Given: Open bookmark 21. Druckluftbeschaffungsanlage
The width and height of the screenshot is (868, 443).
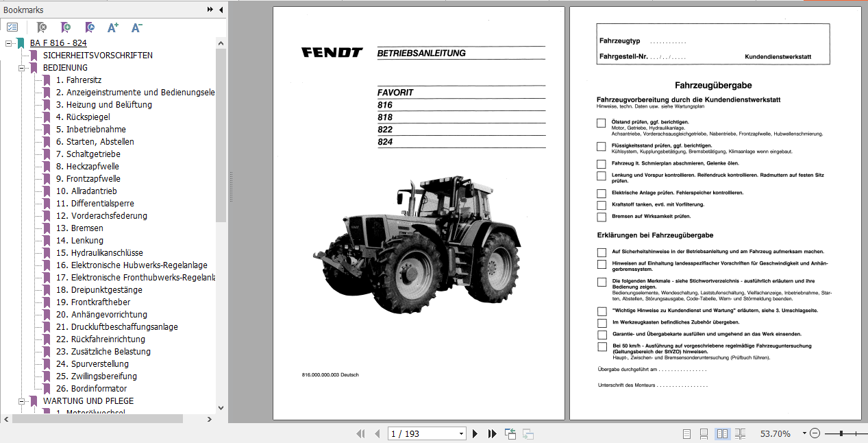Looking at the screenshot, I should 117,327.
